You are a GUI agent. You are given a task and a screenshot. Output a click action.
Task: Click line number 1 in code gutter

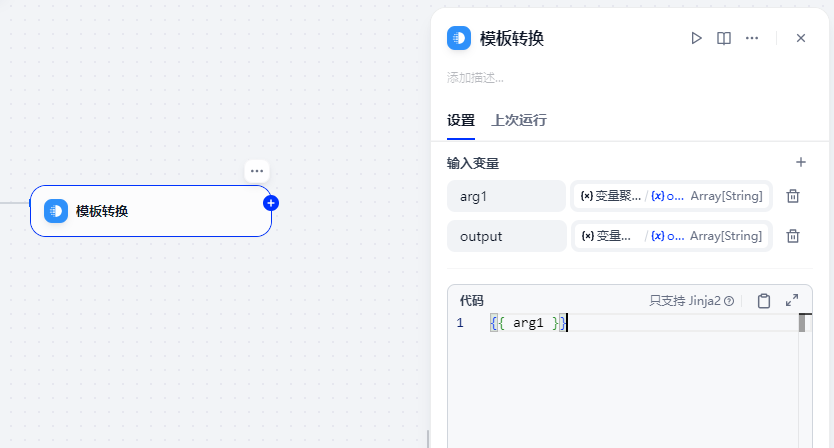pos(460,323)
